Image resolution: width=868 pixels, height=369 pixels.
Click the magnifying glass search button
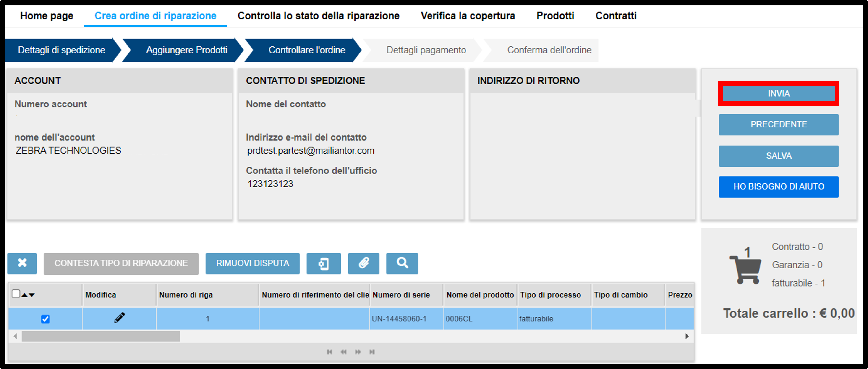point(402,263)
